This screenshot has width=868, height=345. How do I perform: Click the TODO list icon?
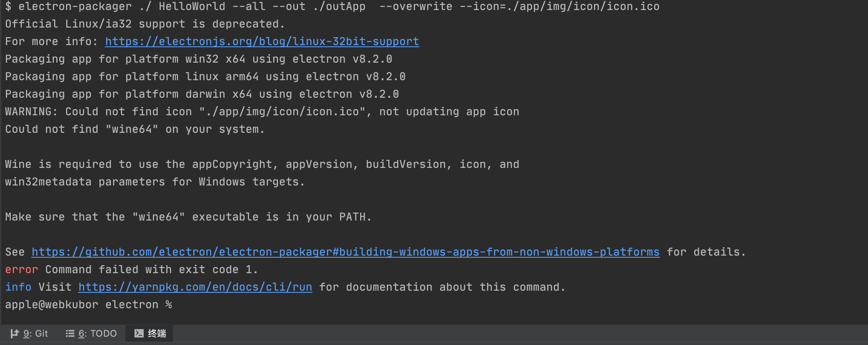[70, 333]
